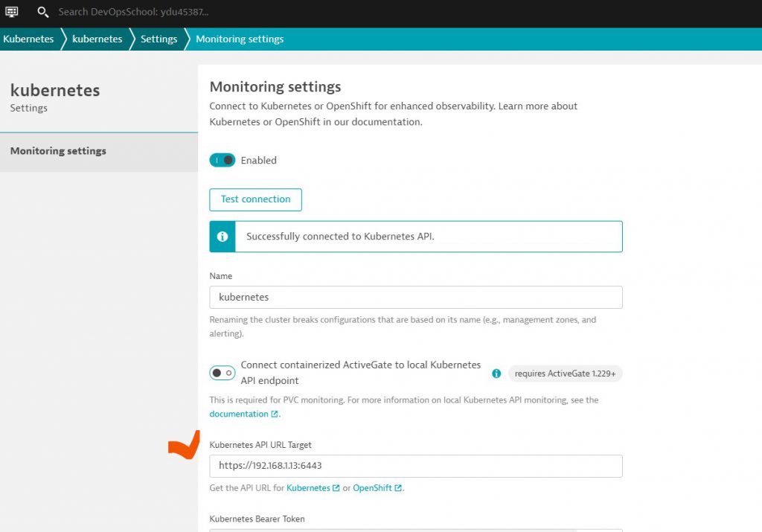Focus the Search DevOpsSchool search box
The width and height of the screenshot is (762, 532).
click(x=134, y=12)
